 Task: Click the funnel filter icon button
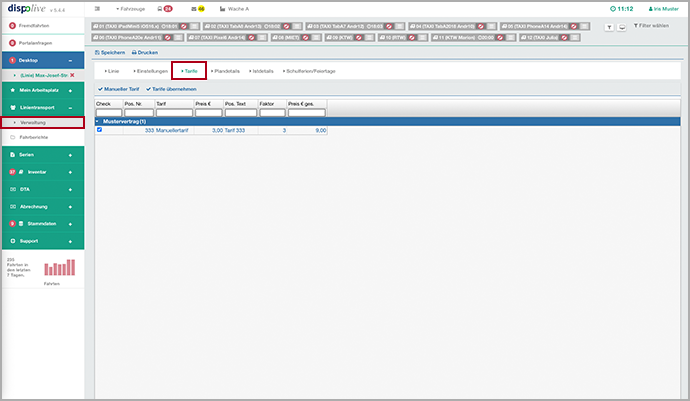pos(609,27)
